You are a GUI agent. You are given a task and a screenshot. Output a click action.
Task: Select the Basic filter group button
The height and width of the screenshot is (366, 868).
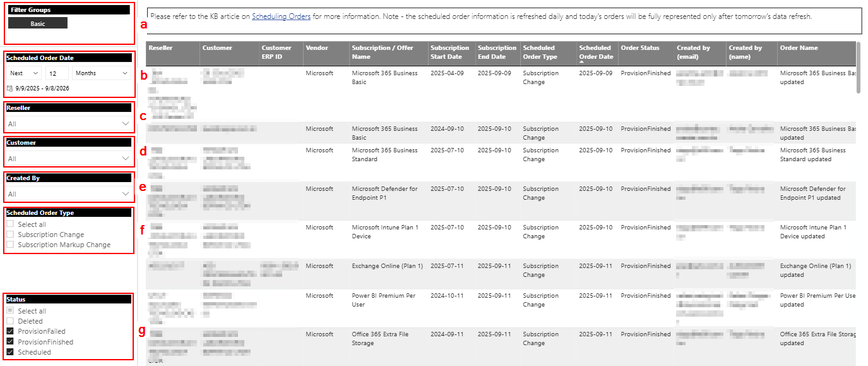pos(38,23)
